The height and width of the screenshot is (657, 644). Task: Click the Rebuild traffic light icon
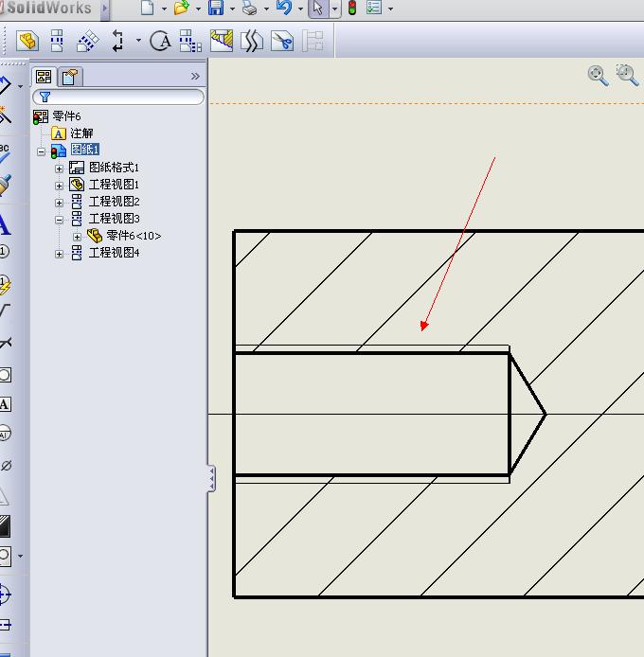tap(352, 8)
